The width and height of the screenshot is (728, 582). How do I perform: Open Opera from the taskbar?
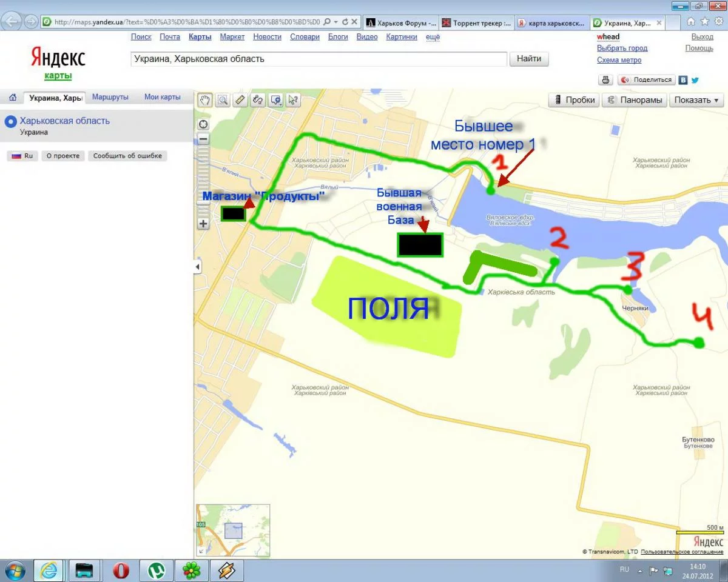coord(121,570)
